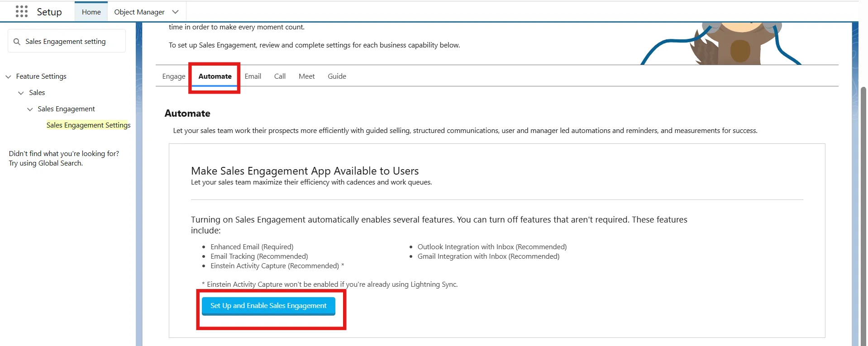Click the search magnifier icon in Quick Find
This screenshot has height=346, width=868.
17,42
